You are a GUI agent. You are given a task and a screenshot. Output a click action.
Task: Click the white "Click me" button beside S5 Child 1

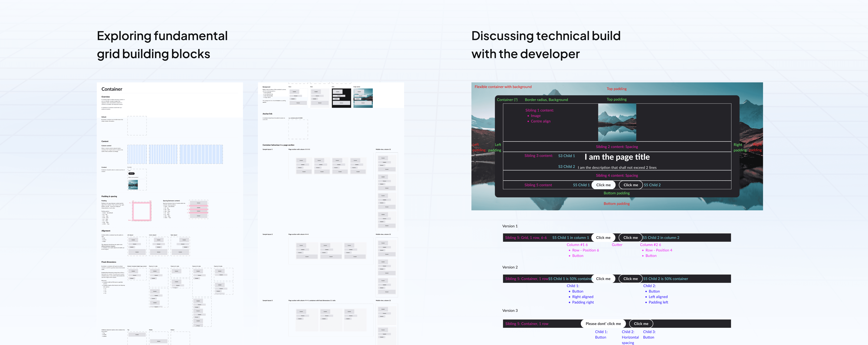pyautogui.click(x=603, y=185)
